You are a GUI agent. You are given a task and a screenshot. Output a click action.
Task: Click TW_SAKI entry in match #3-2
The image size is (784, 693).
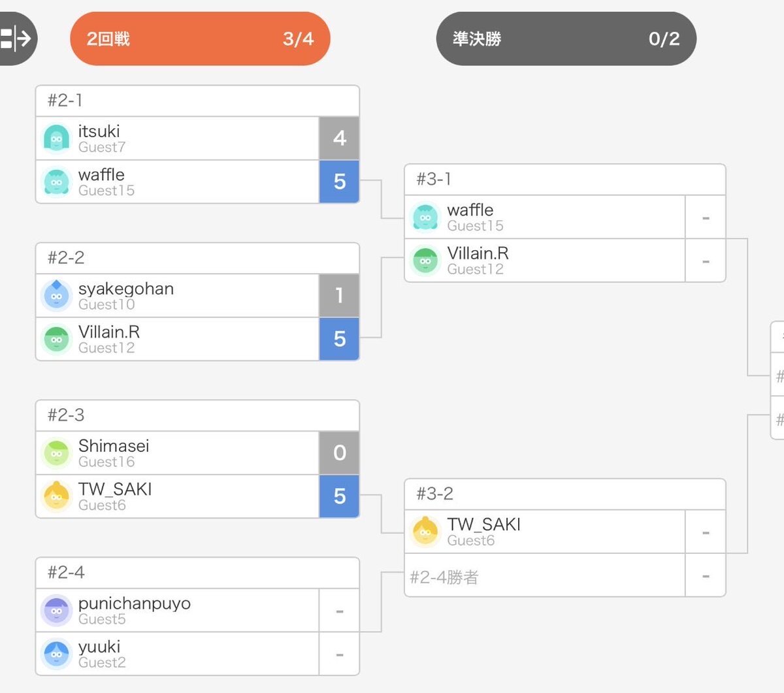tap(544, 532)
